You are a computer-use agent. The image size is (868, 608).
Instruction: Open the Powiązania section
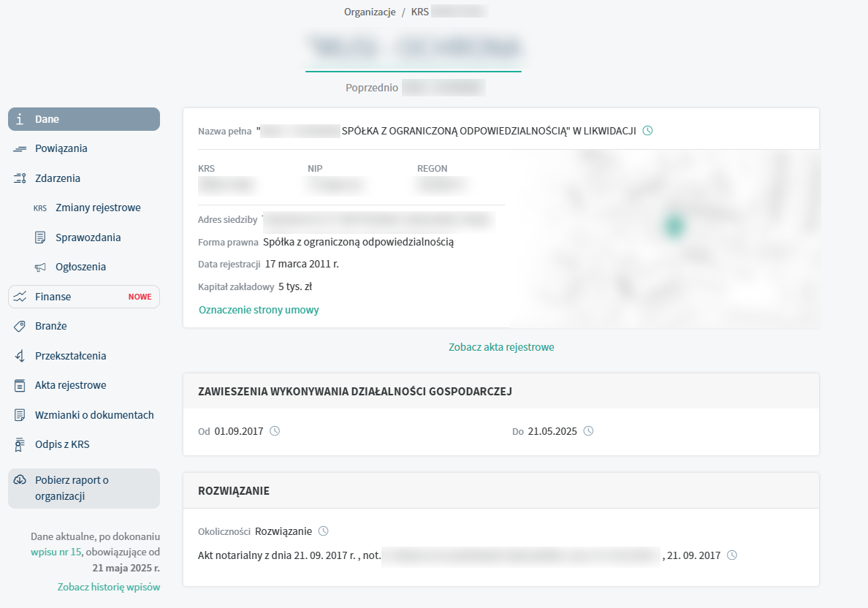[61, 148]
